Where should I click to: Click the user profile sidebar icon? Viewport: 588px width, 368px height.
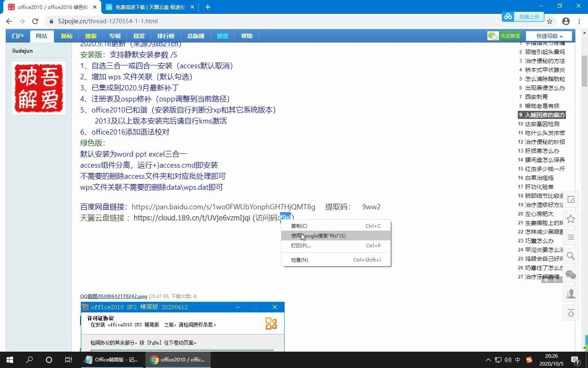[571, 294]
